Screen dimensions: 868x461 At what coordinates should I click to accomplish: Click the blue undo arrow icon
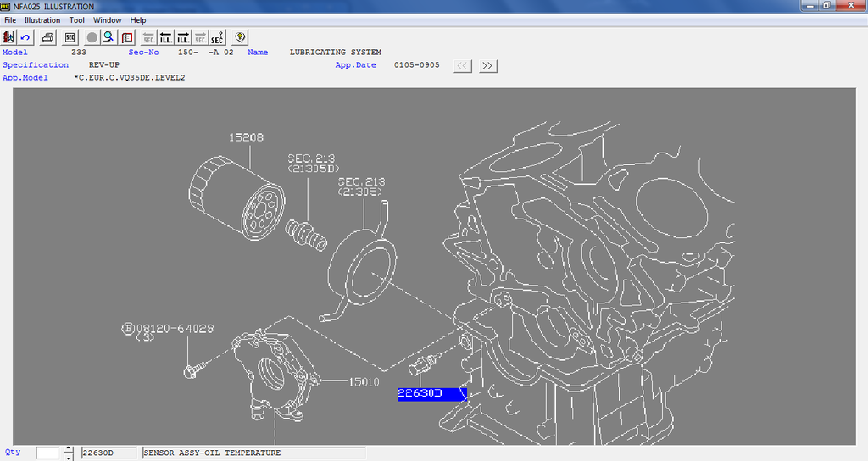pos(25,37)
